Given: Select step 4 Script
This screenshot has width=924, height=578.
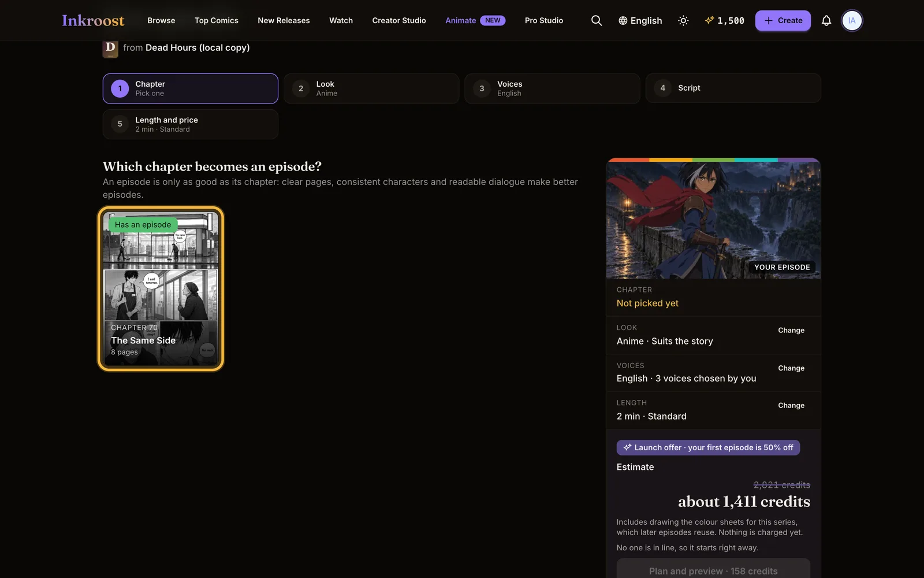Looking at the screenshot, I should pyautogui.click(x=733, y=88).
